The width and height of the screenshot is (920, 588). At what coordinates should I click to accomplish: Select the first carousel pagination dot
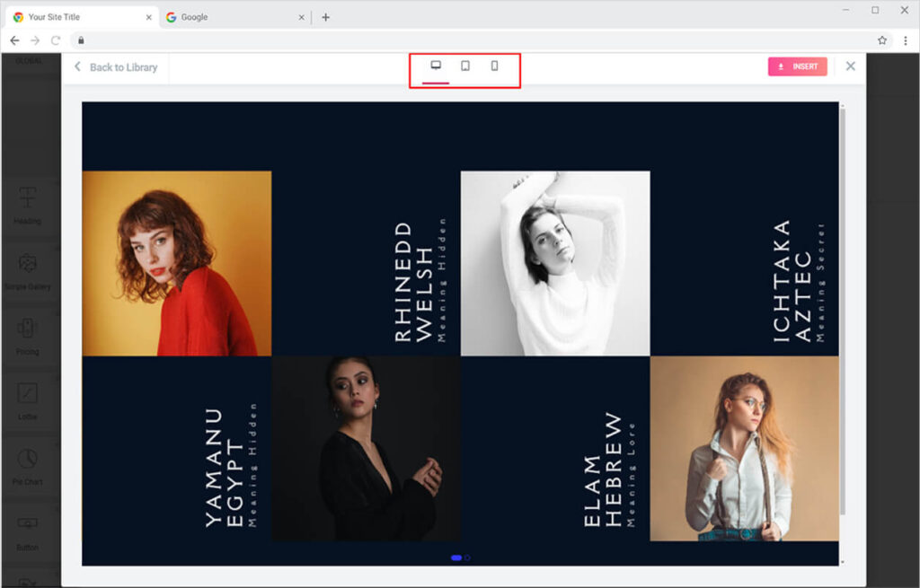point(456,557)
